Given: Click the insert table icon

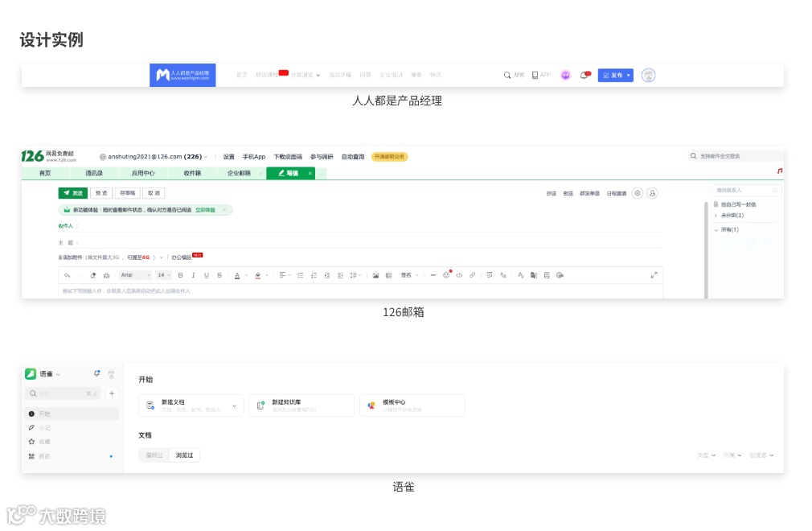Looking at the screenshot, I should [x=388, y=275].
